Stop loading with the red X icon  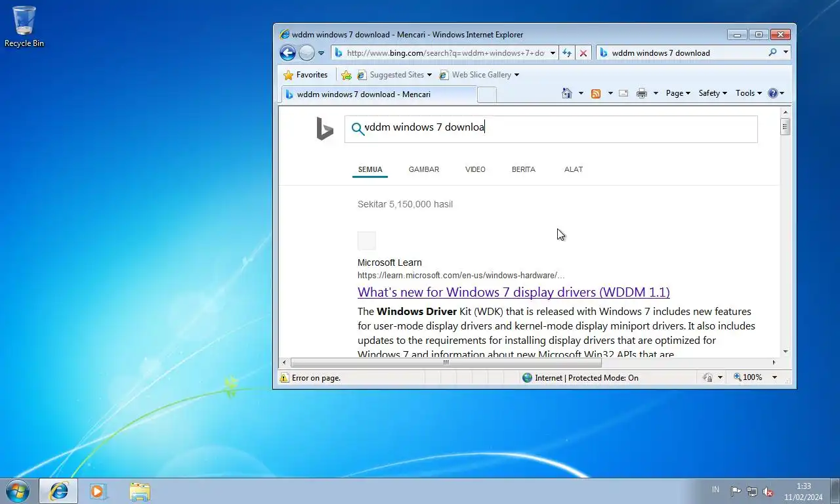tap(583, 53)
